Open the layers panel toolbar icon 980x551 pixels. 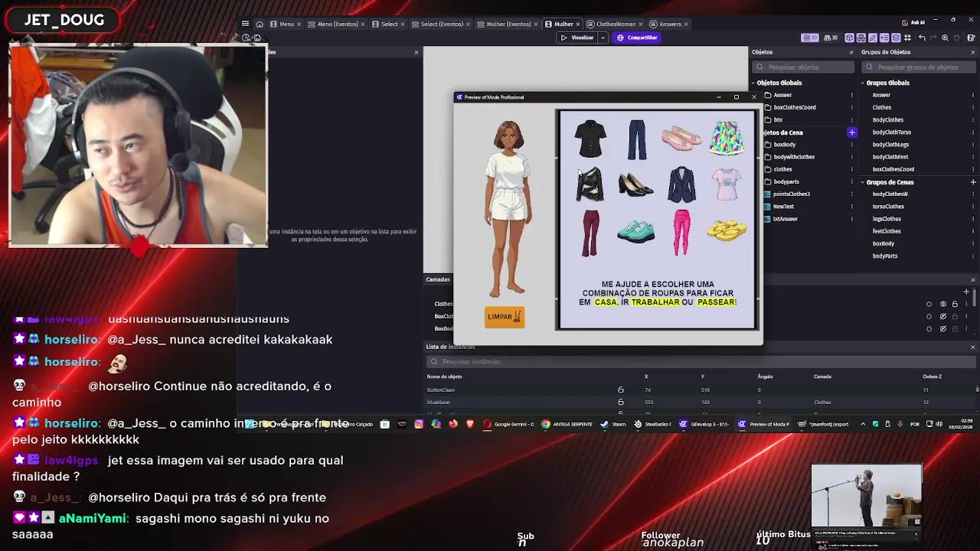pyautogui.click(x=896, y=37)
